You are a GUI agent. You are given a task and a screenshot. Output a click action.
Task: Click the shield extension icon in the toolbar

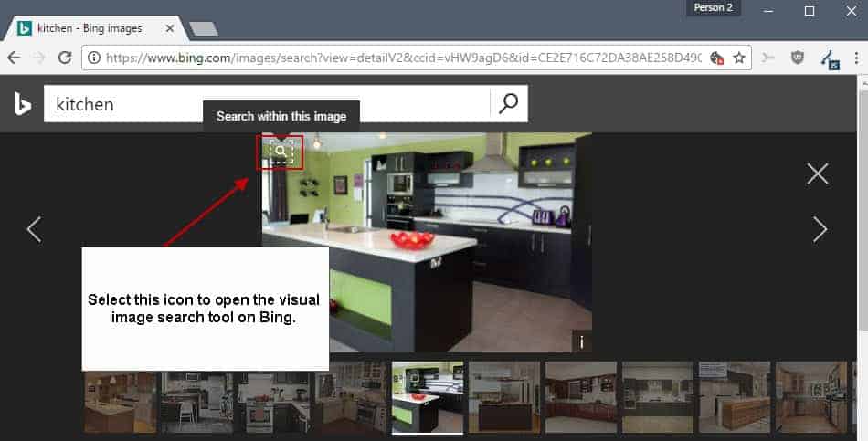(x=797, y=58)
